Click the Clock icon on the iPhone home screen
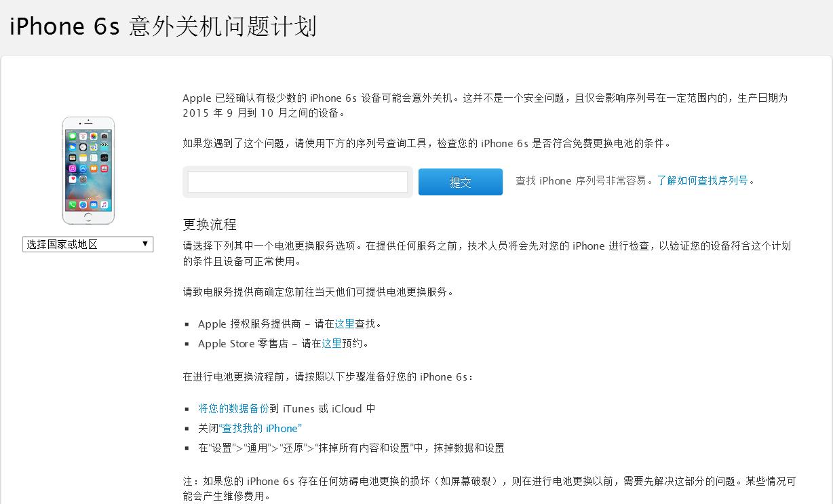The height and width of the screenshot is (504, 833). click(x=83, y=147)
